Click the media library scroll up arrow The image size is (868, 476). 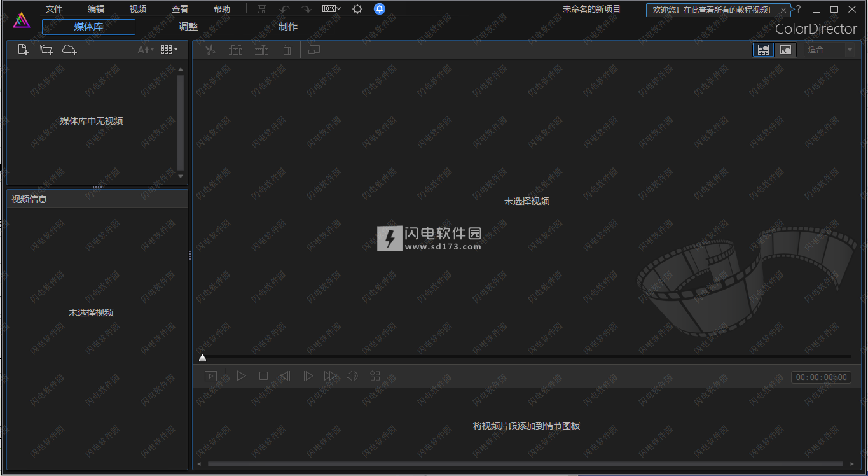[x=181, y=69]
